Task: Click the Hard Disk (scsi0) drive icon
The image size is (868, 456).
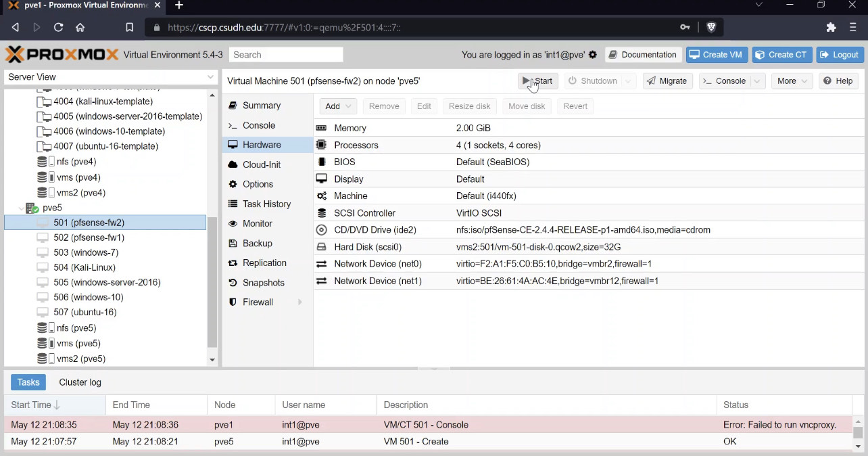Action: pyautogui.click(x=321, y=247)
